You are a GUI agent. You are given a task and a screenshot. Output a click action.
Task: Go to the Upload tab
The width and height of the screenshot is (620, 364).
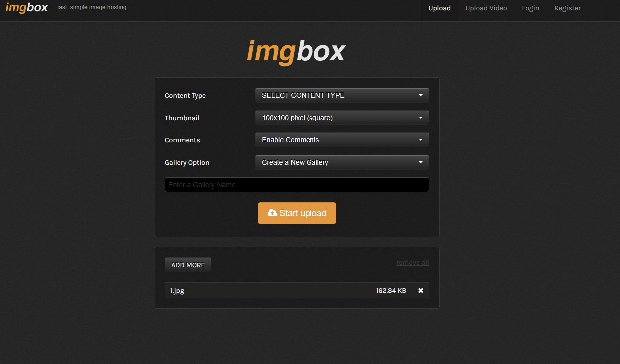click(x=439, y=8)
